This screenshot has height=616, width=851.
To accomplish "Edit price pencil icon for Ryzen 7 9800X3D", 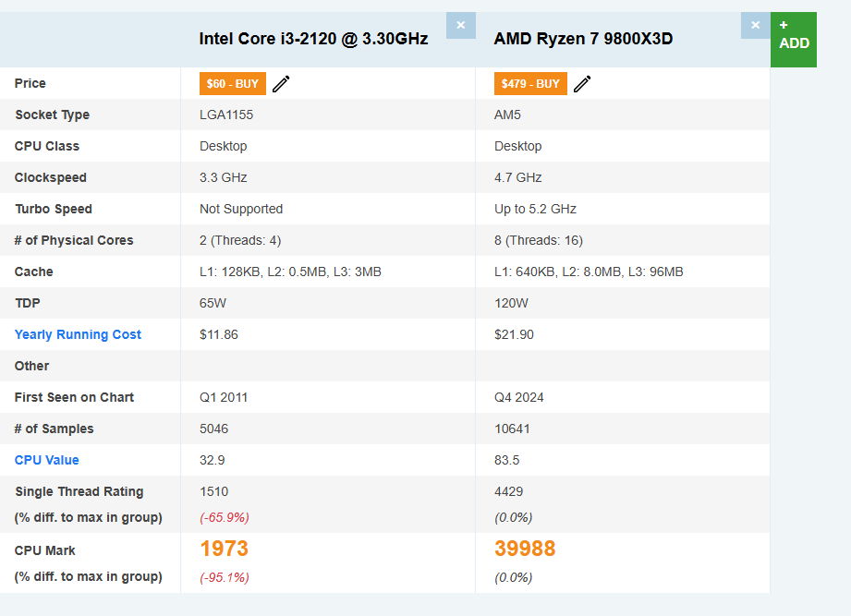I will 582,84.
